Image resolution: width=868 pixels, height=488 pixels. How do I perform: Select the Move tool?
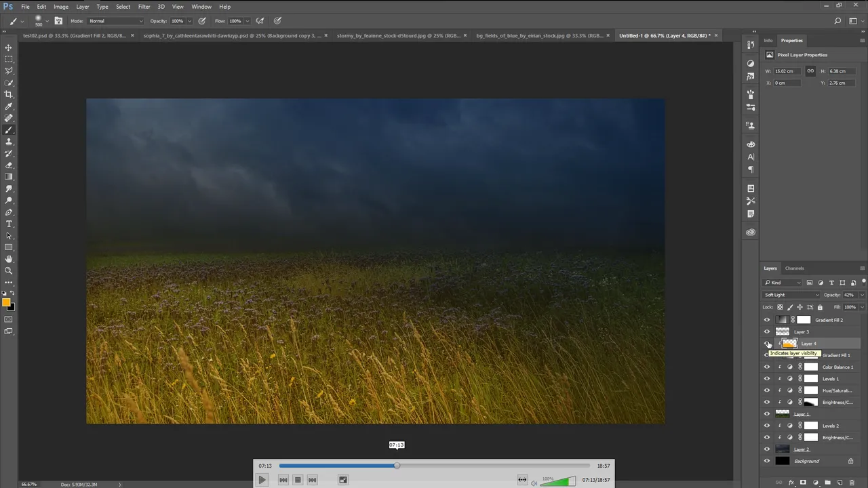coord(9,47)
